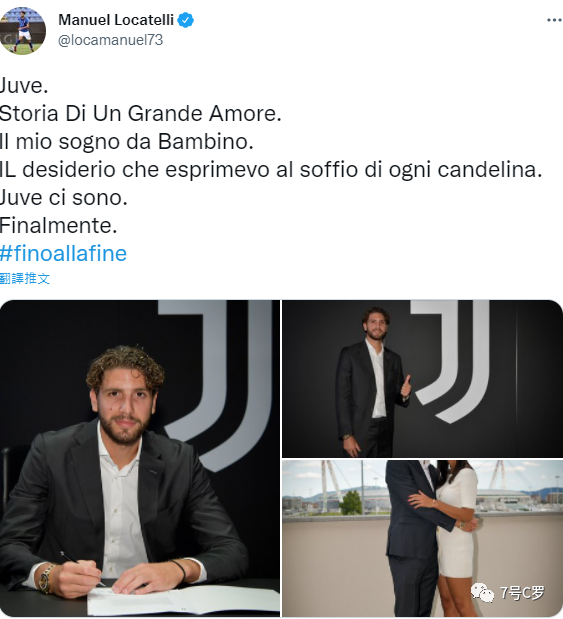Click the 7号C罗 watermark text
The height and width of the screenshot is (619, 563).
pos(522,593)
